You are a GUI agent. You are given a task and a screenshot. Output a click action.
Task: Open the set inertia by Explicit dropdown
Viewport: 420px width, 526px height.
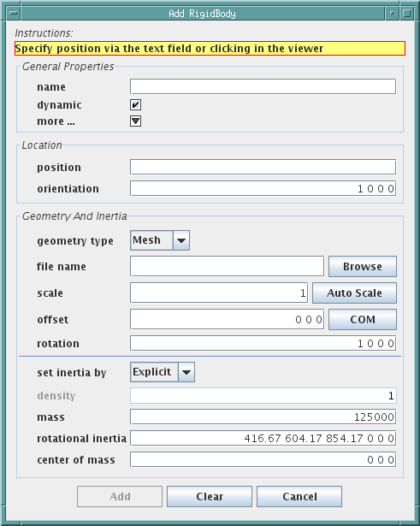163,372
